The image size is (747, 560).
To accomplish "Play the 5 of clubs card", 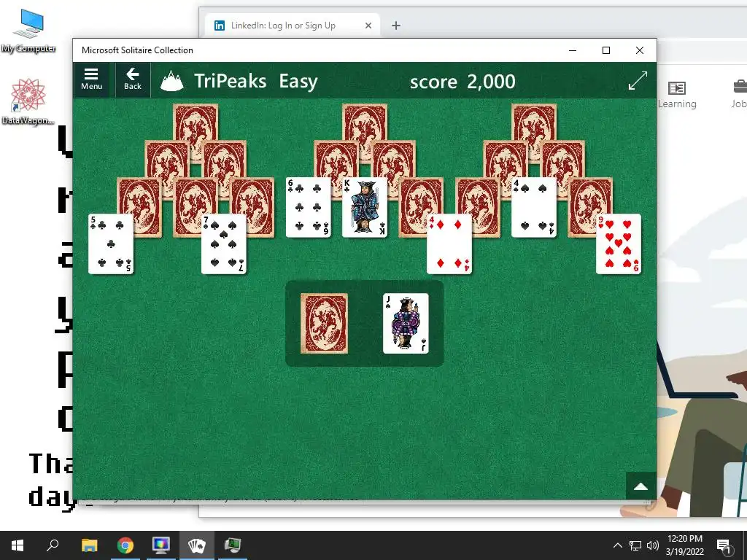I will [111, 244].
